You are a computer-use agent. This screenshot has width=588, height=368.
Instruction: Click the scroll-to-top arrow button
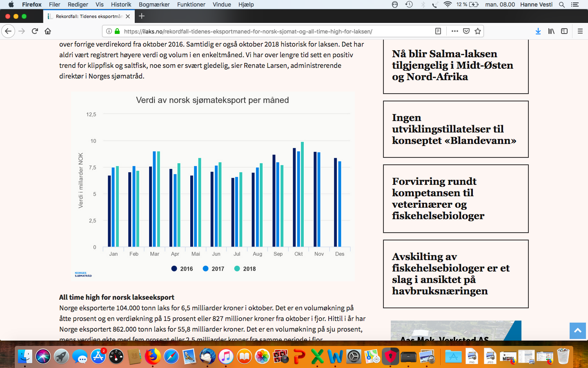578,331
